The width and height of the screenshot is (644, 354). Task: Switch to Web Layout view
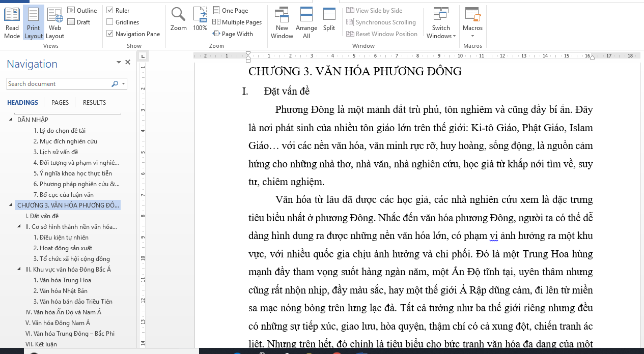coord(55,23)
